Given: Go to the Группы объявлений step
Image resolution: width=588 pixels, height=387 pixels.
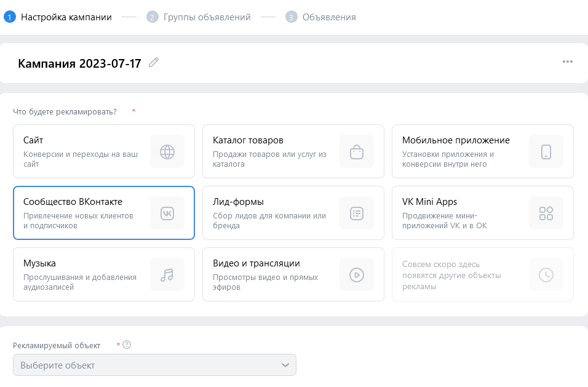Looking at the screenshot, I should pos(207,17).
